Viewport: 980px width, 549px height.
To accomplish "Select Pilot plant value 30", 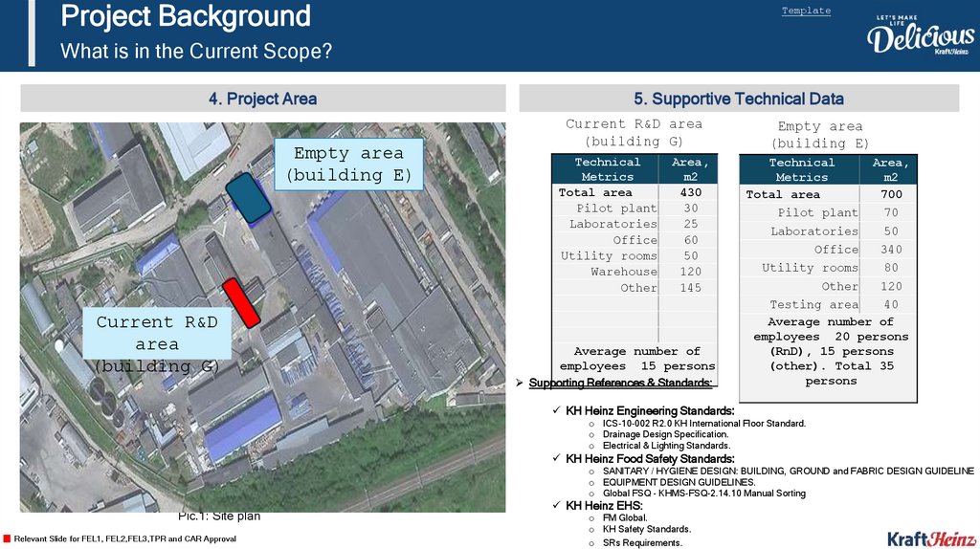I will [x=691, y=209].
